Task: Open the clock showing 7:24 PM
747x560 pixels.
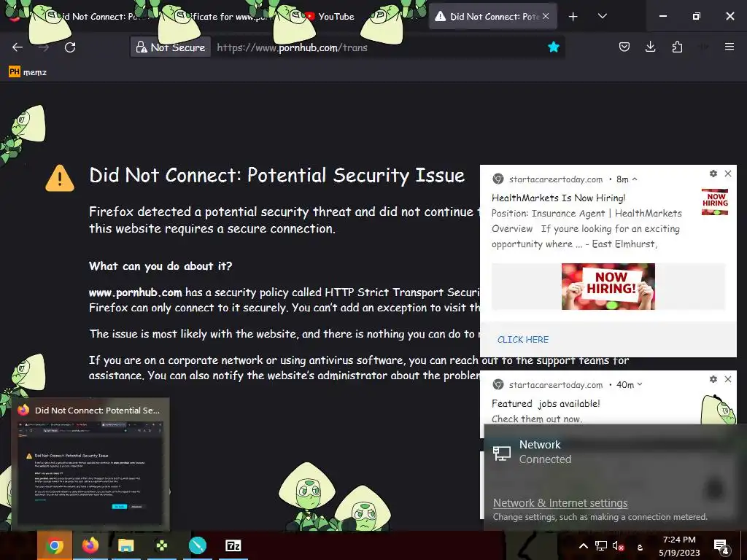Action: tap(679, 546)
